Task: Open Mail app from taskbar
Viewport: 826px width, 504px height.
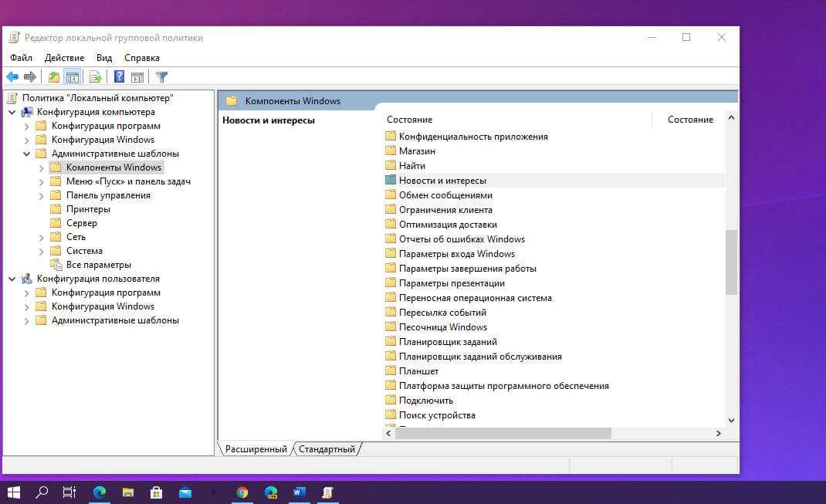Action: [x=185, y=492]
